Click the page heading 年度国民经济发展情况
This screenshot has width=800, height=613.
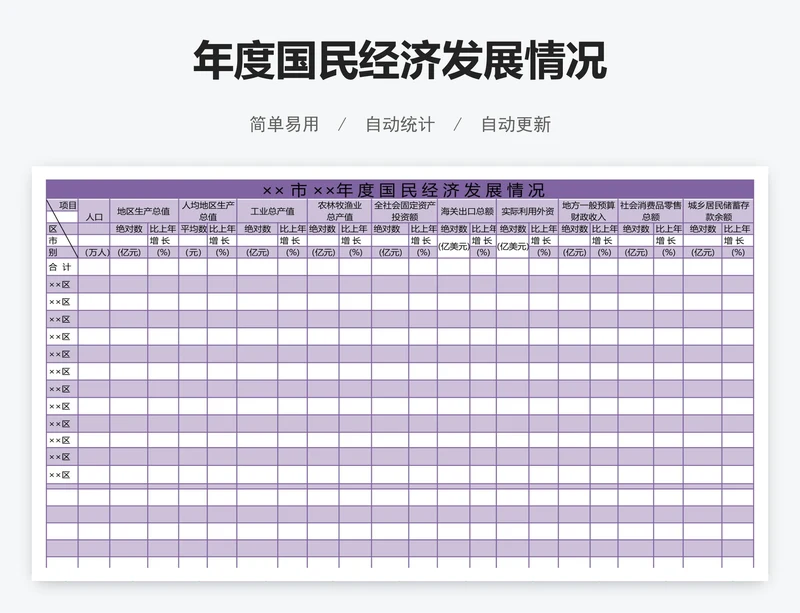[x=399, y=60]
